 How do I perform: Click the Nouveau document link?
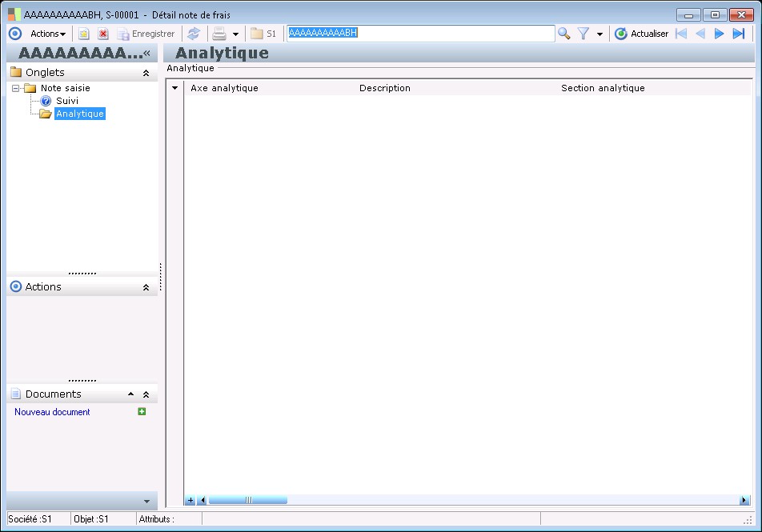click(x=52, y=412)
